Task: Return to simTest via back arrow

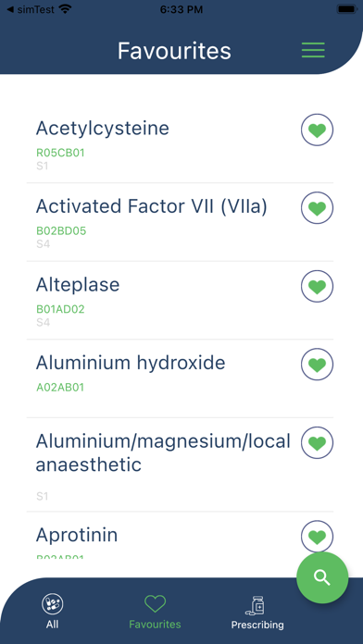Action: [11, 9]
